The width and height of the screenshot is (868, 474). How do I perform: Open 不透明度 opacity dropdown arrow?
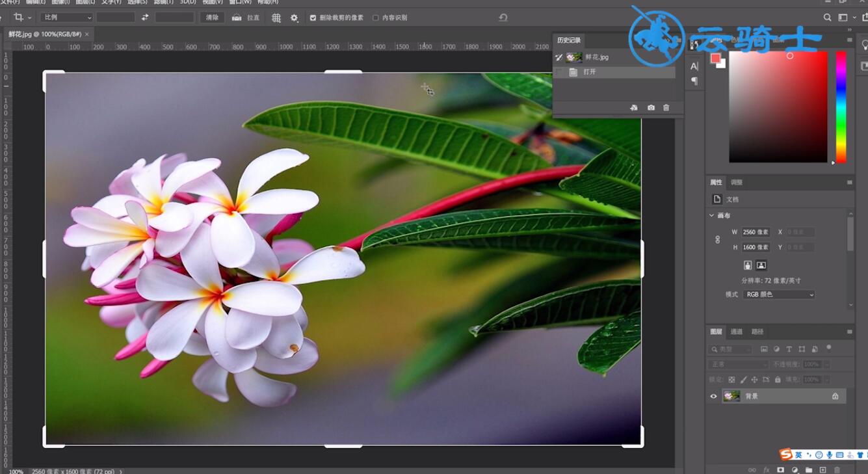point(826,365)
